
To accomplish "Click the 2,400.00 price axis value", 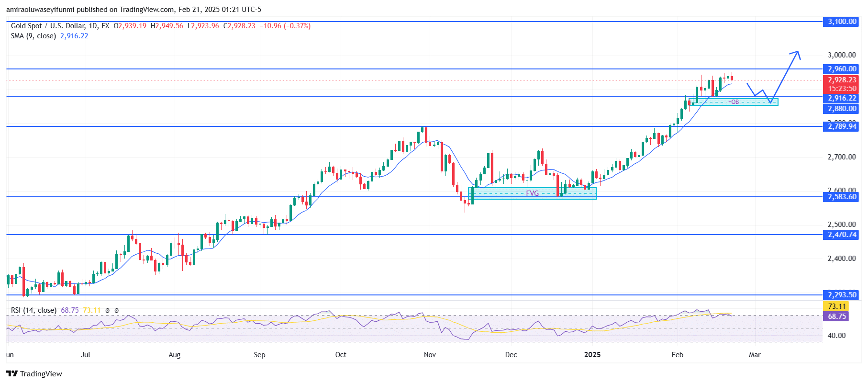I will click(x=842, y=259).
